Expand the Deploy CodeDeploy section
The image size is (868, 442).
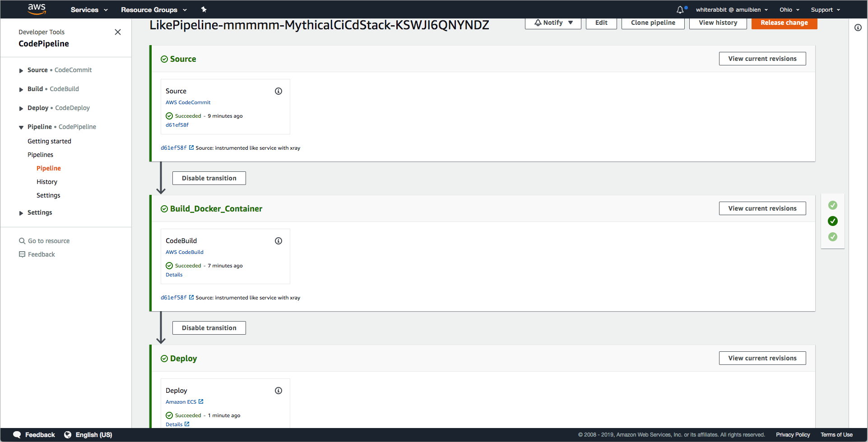pyautogui.click(x=21, y=108)
